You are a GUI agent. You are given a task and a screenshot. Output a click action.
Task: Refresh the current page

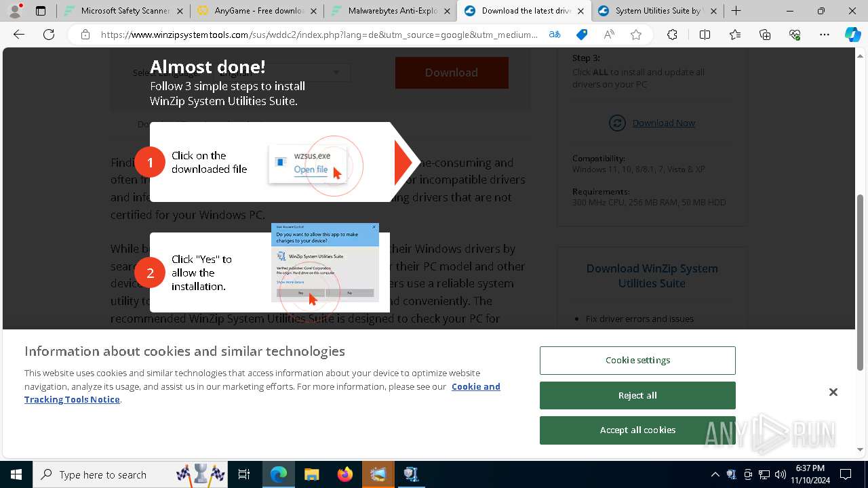[x=49, y=35]
